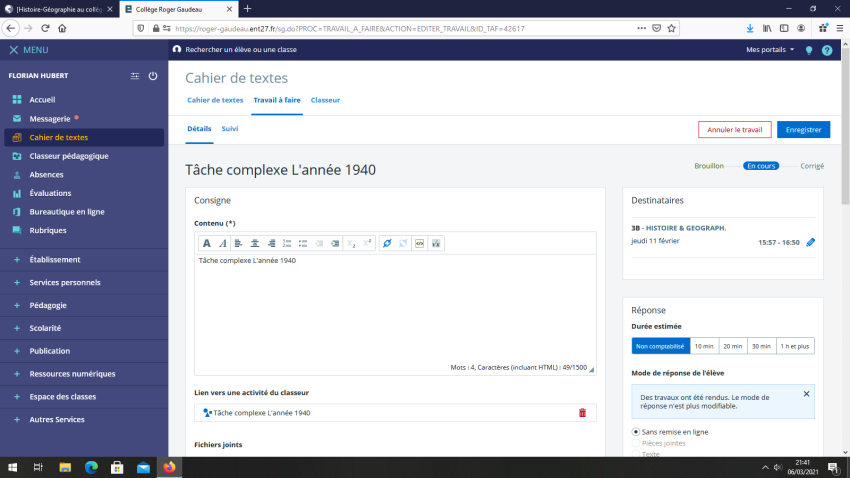Click the Enregistrer button
Screen dimensions: 850x478
pos(803,129)
